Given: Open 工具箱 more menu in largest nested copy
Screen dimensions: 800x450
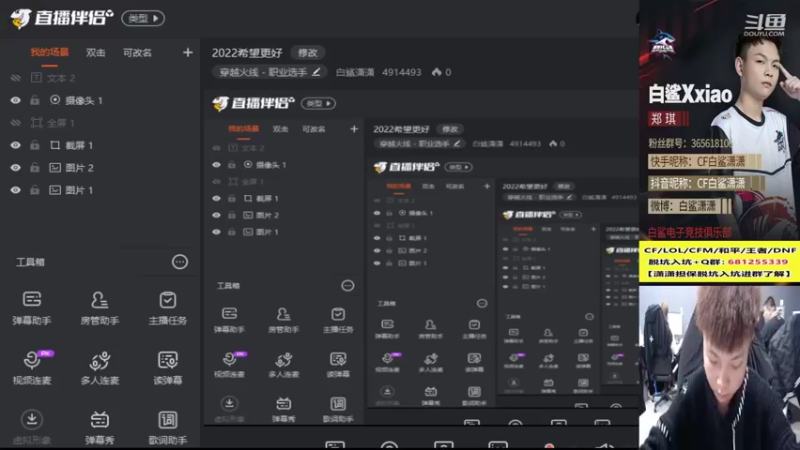Looking at the screenshot, I should click(347, 286).
